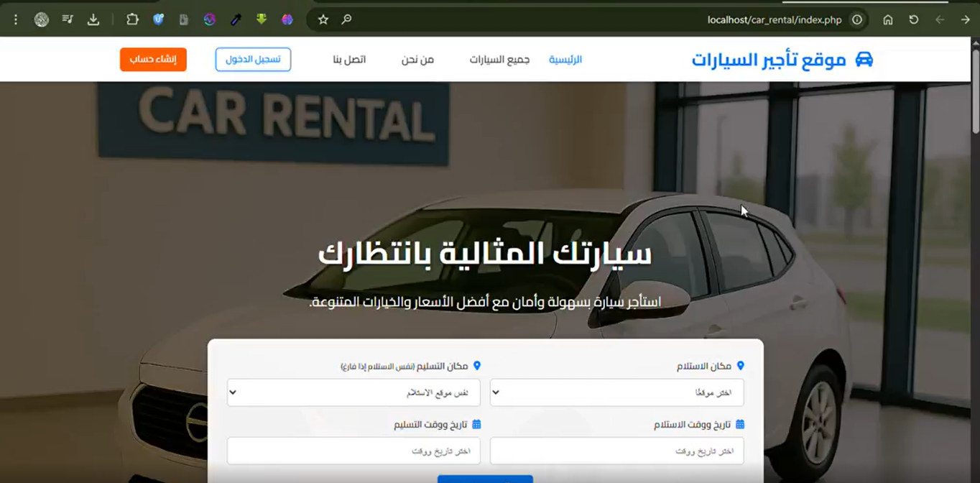View site information icon next to URL
The image size is (980, 483).
[857, 20]
